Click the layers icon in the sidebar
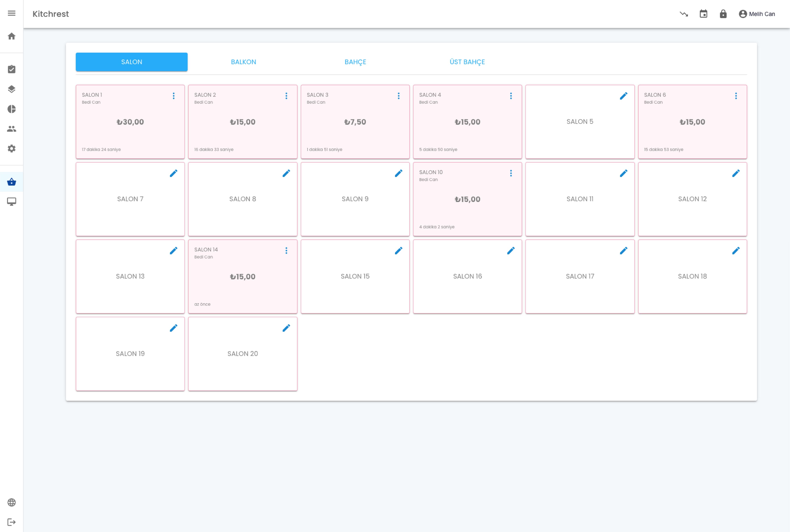The image size is (790, 532). click(x=12, y=89)
